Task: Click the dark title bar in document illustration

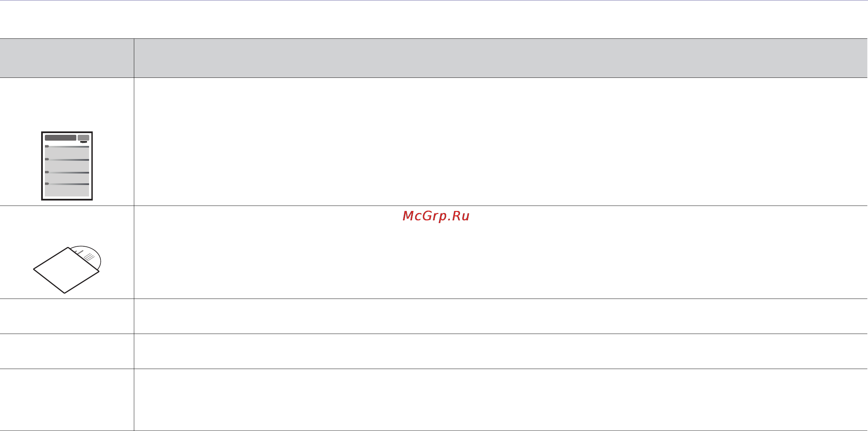Action: coord(60,138)
